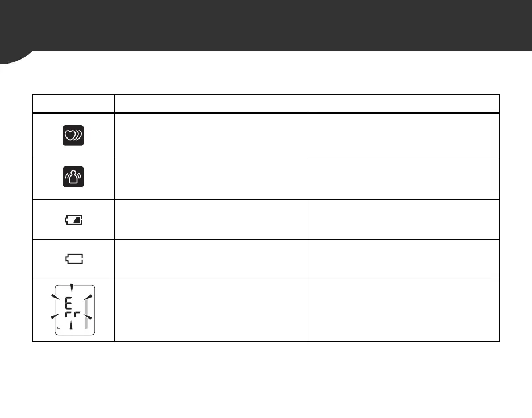This screenshot has height=418, width=532.
Task: Click the irregular heartbeat symbol icon
Action: click(73, 135)
